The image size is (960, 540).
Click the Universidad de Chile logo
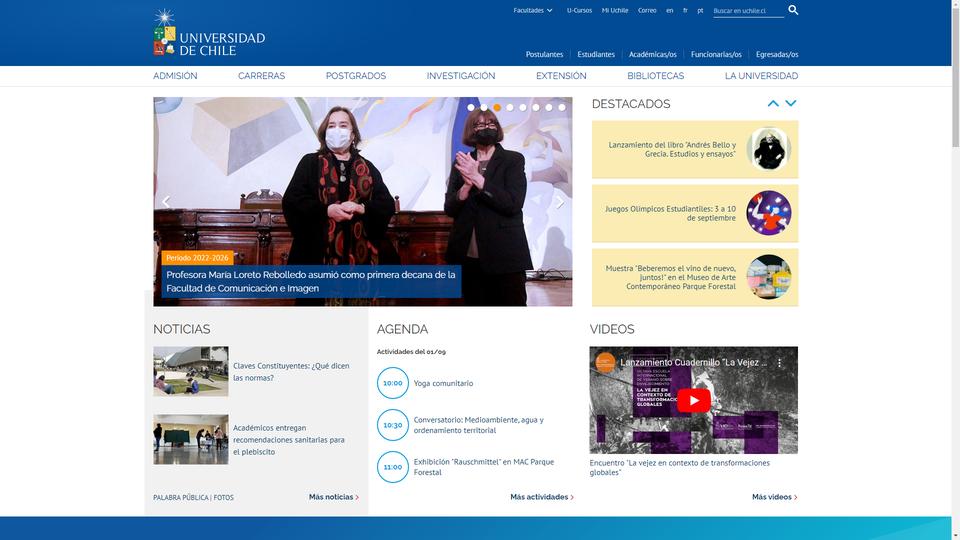[209, 33]
